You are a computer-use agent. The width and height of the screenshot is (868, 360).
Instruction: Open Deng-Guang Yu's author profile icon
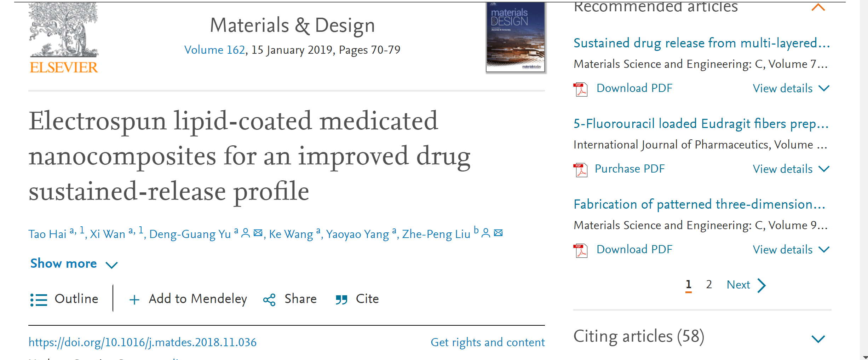click(245, 233)
